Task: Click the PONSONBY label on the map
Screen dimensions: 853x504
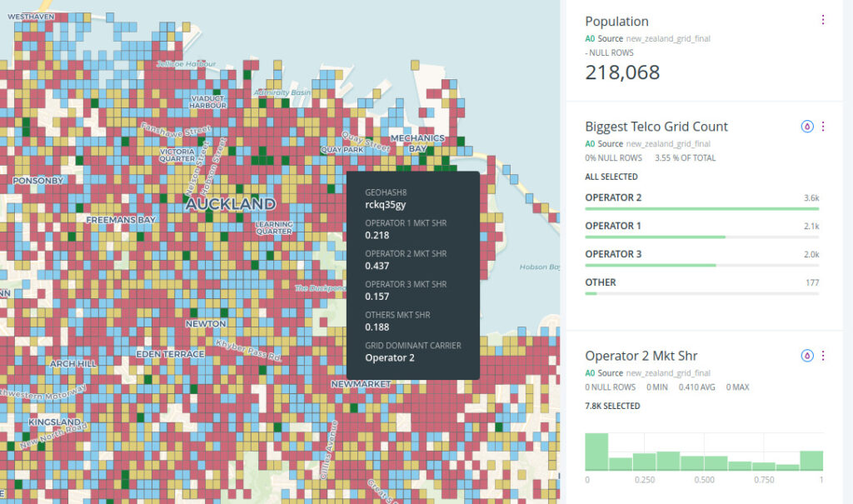Action: pos(37,180)
